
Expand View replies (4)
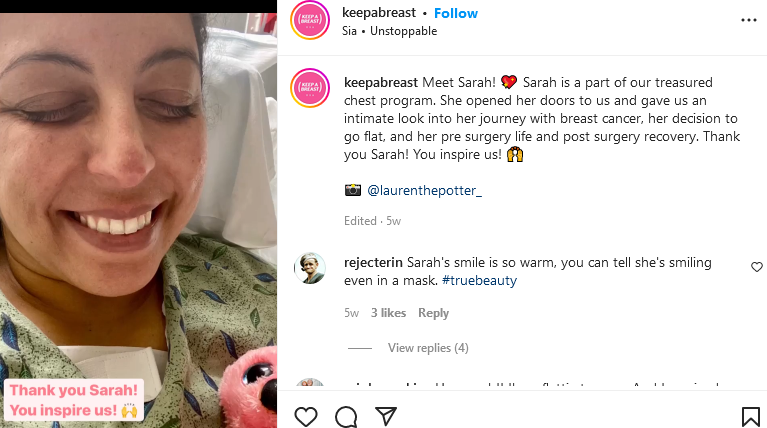pos(427,348)
